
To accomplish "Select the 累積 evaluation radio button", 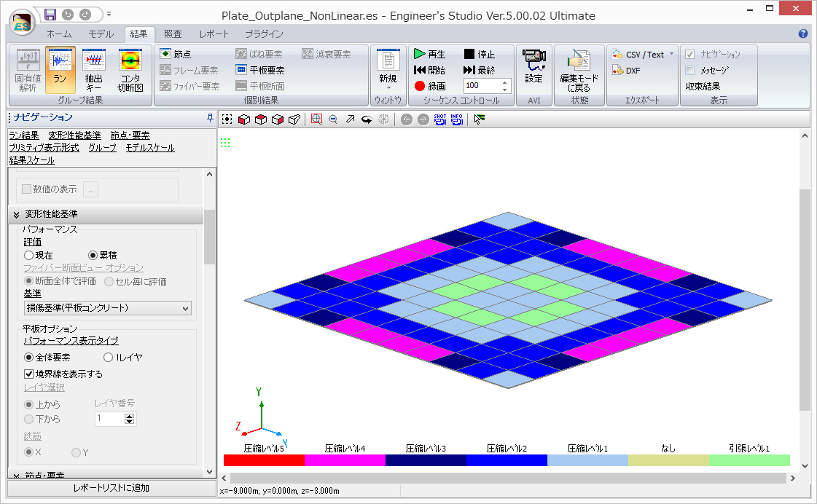I will pos(93,255).
